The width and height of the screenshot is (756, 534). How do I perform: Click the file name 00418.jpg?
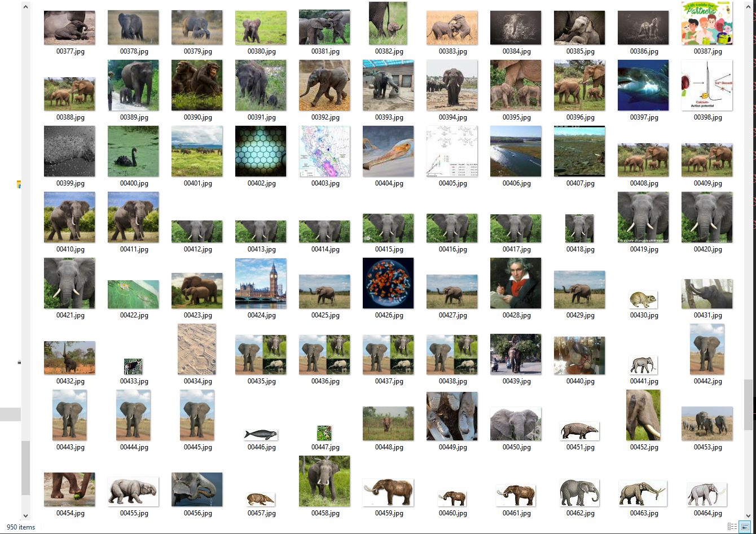(x=581, y=249)
